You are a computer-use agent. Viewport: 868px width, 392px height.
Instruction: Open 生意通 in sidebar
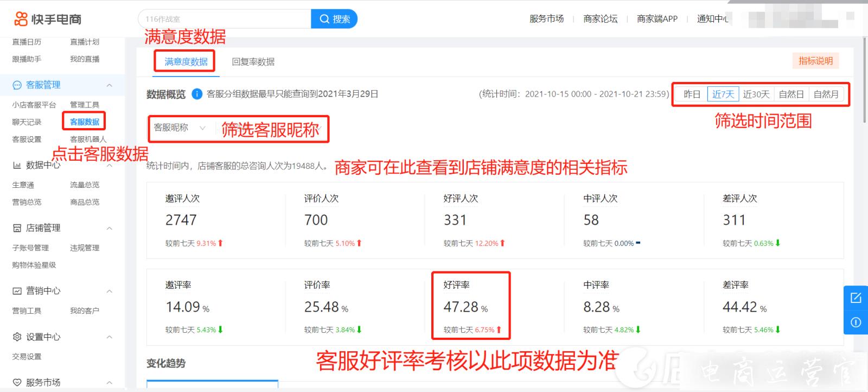tap(23, 185)
